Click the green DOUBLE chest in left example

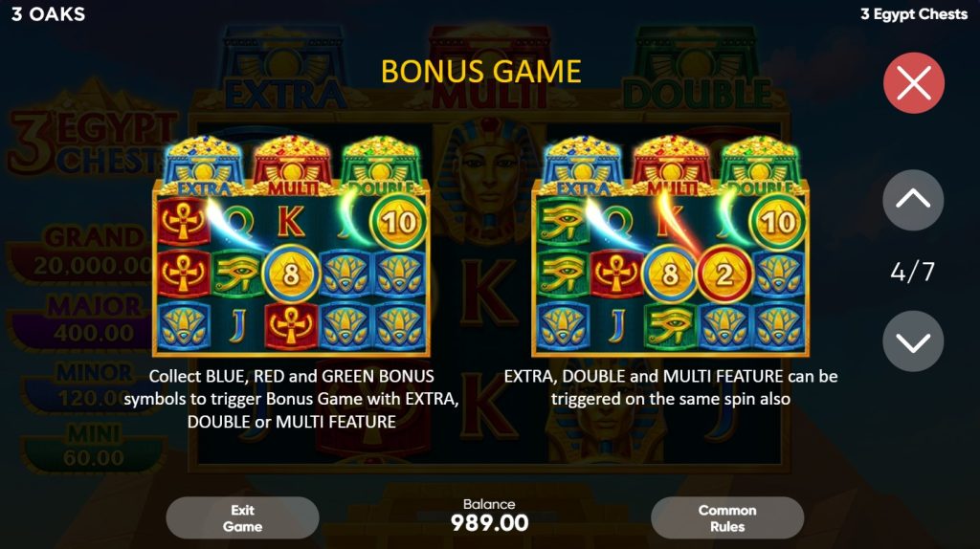point(381,165)
